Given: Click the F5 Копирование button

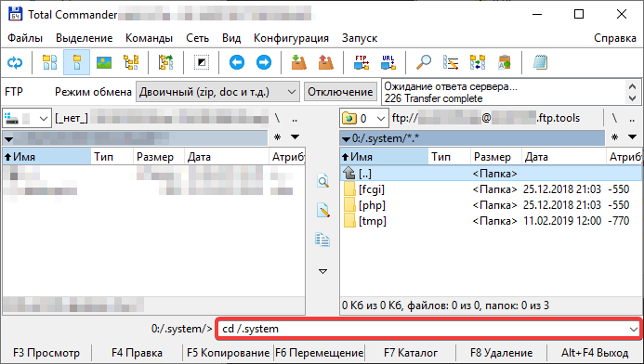Looking at the screenshot, I should tap(228, 353).
